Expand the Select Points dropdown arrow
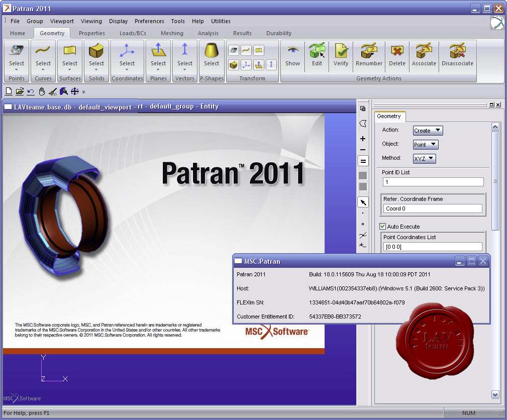 click(16, 69)
